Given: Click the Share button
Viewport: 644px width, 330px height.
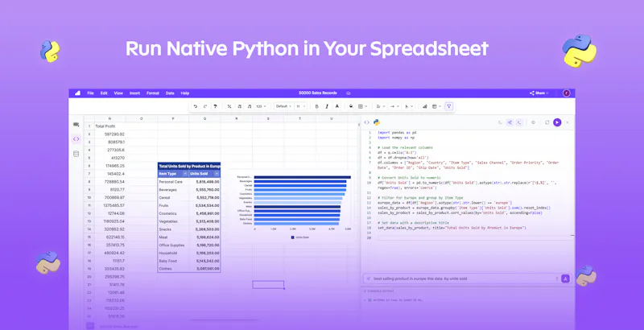Looking at the screenshot, I should [x=539, y=93].
